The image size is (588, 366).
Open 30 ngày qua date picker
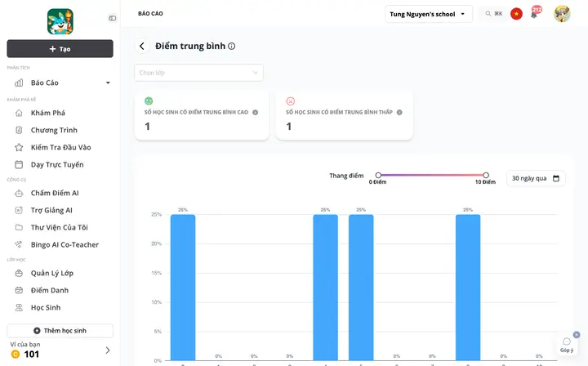pos(536,178)
